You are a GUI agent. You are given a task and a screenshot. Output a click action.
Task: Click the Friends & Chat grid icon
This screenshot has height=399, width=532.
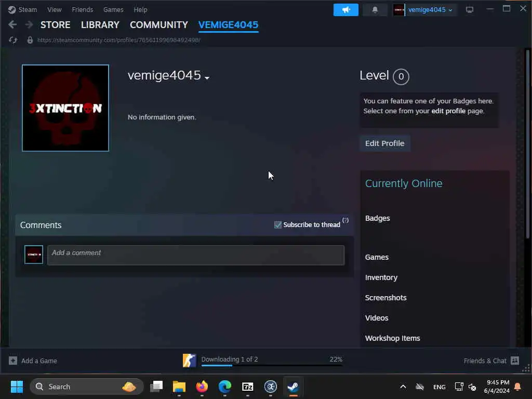pyautogui.click(x=515, y=361)
